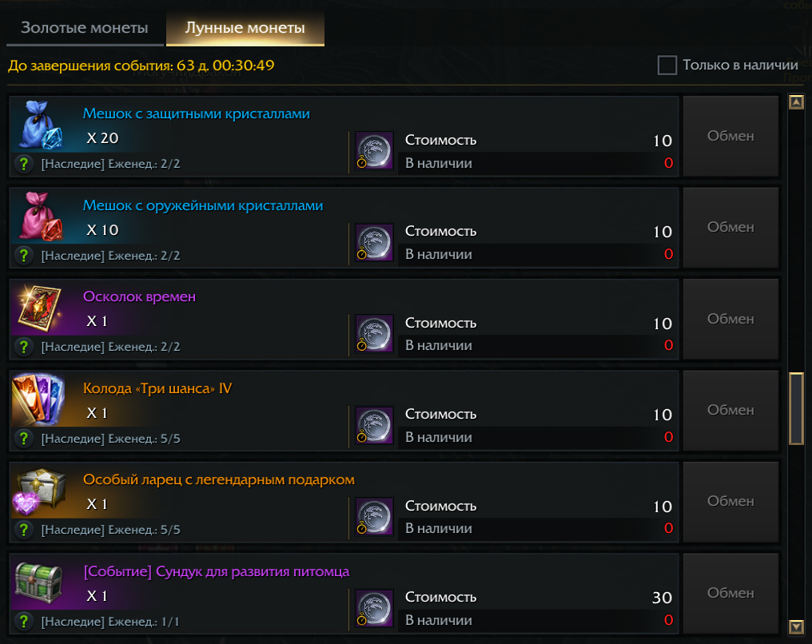Click the Особый ларец с легендарным подарком title
The image size is (812, 644).
[219, 480]
